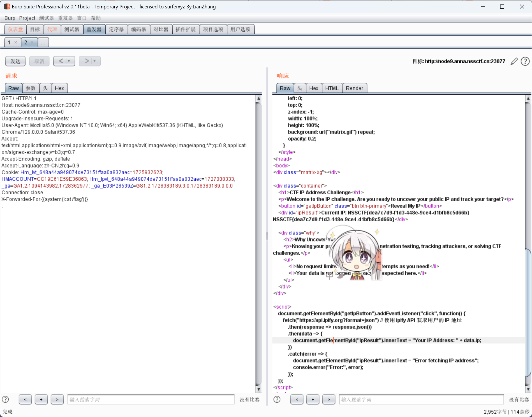Click the X-Forwarded-For header line in request

click(x=45, y=199)
